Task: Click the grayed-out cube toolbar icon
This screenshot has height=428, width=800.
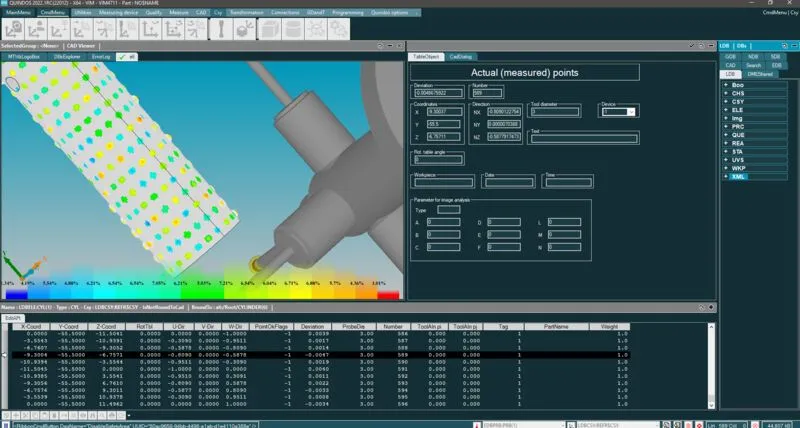Action: point(269,29)
